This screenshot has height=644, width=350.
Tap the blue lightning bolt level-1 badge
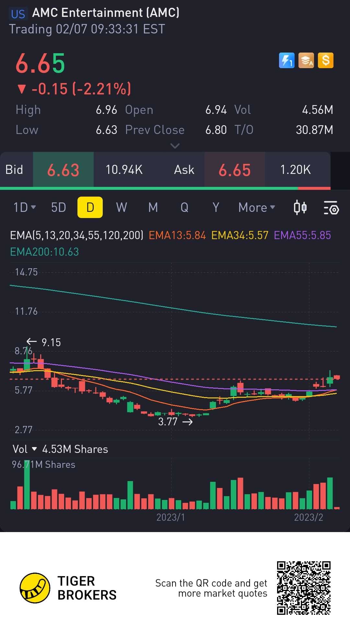(x=287, y=60)
